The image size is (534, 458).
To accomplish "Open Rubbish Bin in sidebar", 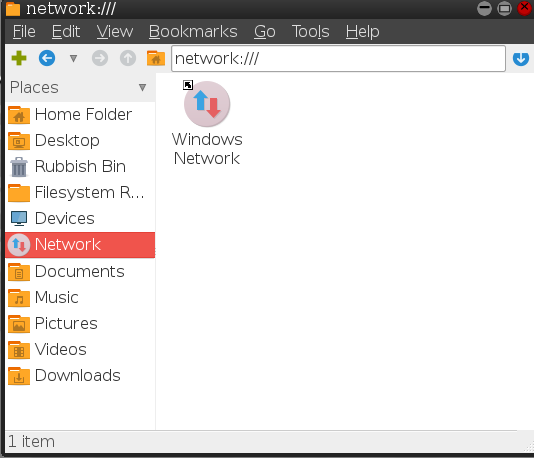I will tap(80, 167).
